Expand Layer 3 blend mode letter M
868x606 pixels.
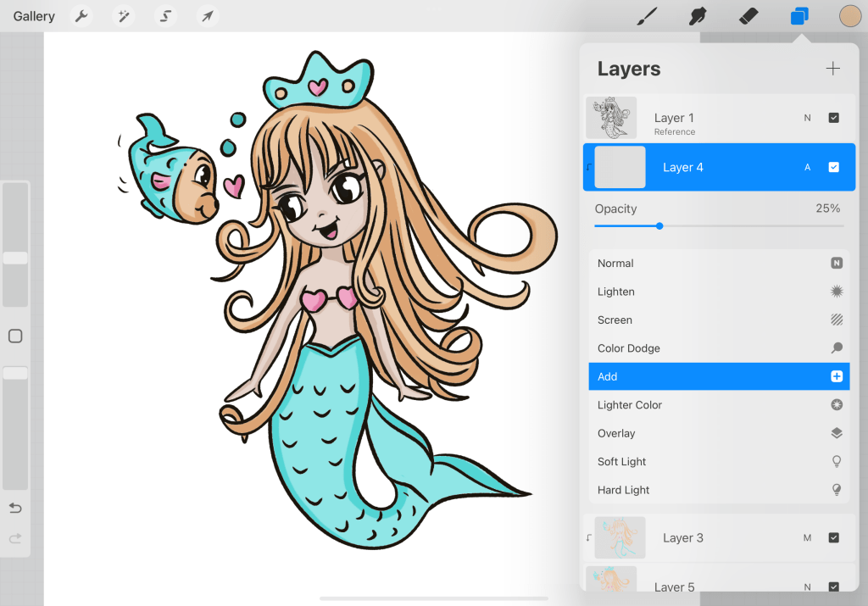pyautogui.click(x=807, y=537)
